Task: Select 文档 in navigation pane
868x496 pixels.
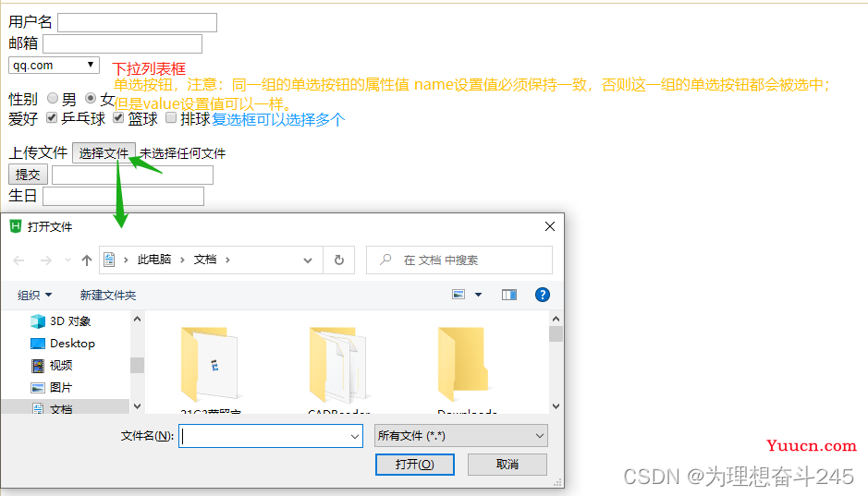Action: pos(66,408)
